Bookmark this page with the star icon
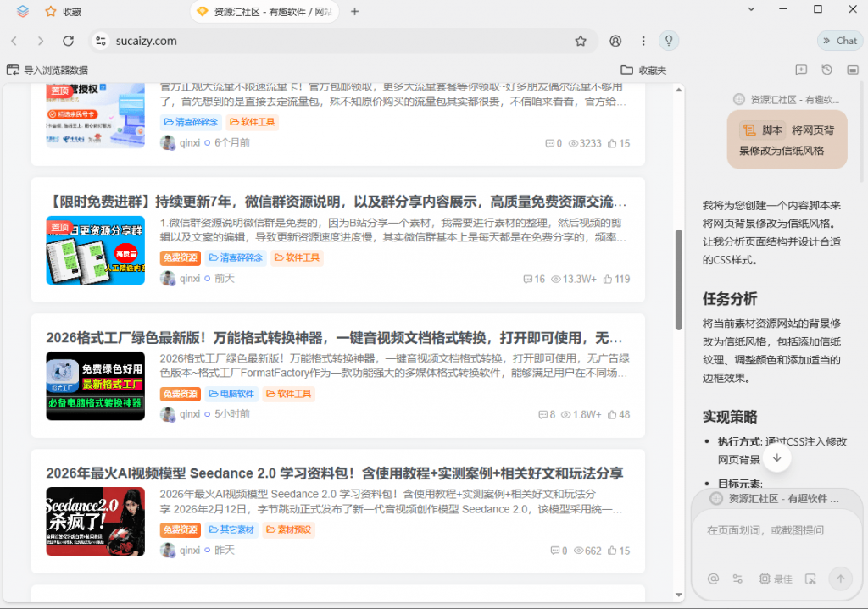Screen dimensions: 868x609 [581, 41]
